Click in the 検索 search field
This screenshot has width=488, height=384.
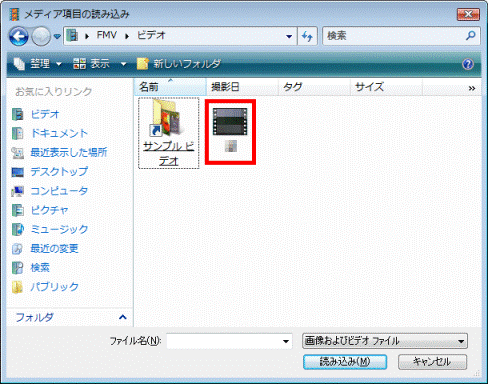click(x=393, y=36)
